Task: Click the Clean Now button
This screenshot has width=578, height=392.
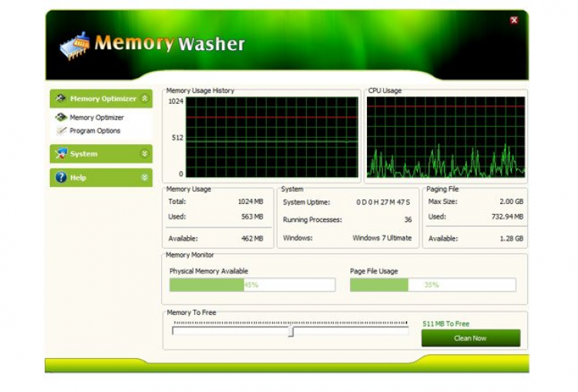Action: coord(471,338)
